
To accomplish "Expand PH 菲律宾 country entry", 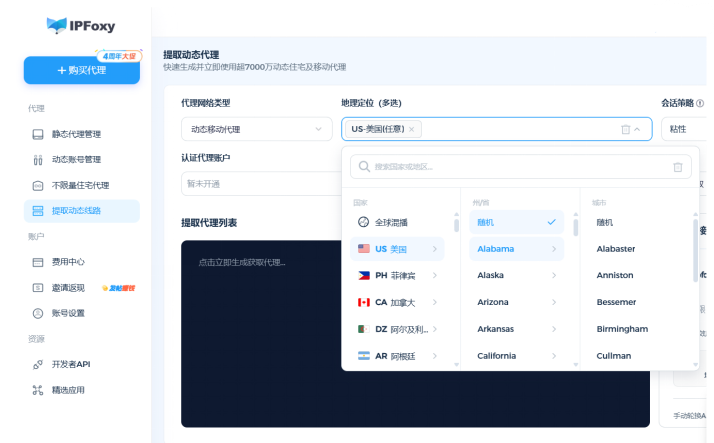I will (x=397, y=275).
